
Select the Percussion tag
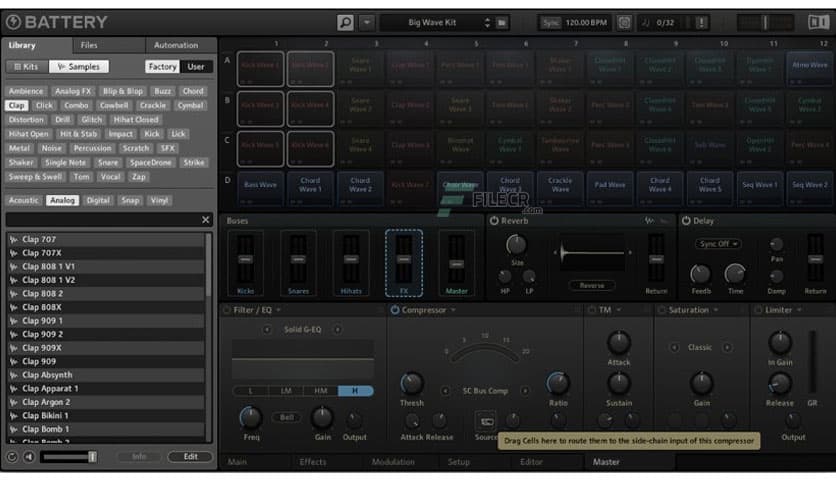pos(92,148)
